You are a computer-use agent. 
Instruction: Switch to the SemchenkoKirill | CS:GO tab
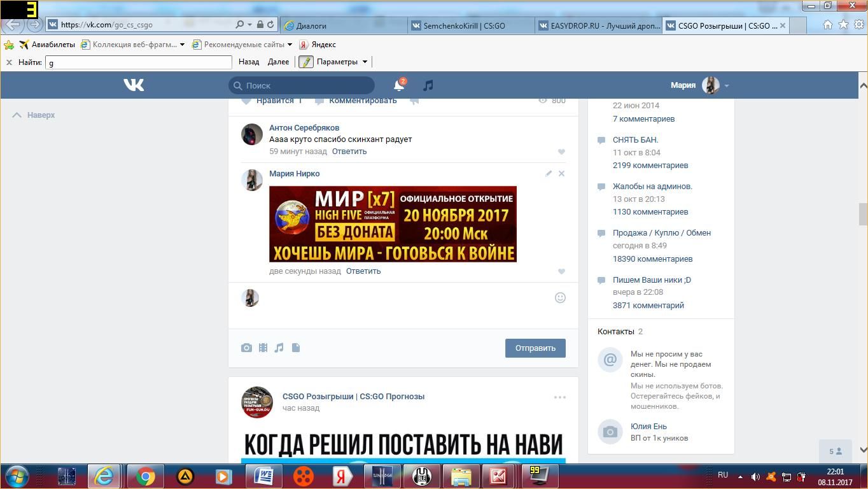(472, 25)
